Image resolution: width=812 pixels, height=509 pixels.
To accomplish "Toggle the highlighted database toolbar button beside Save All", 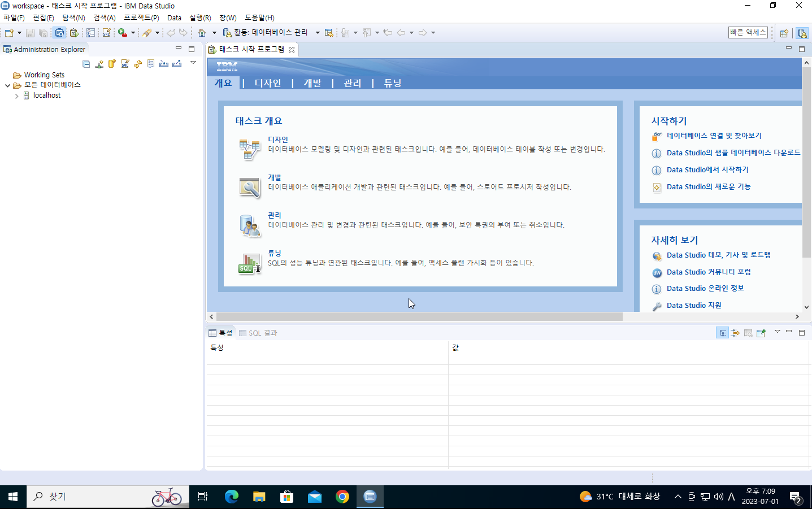I will pyautogui.click(x=59, y=33).
